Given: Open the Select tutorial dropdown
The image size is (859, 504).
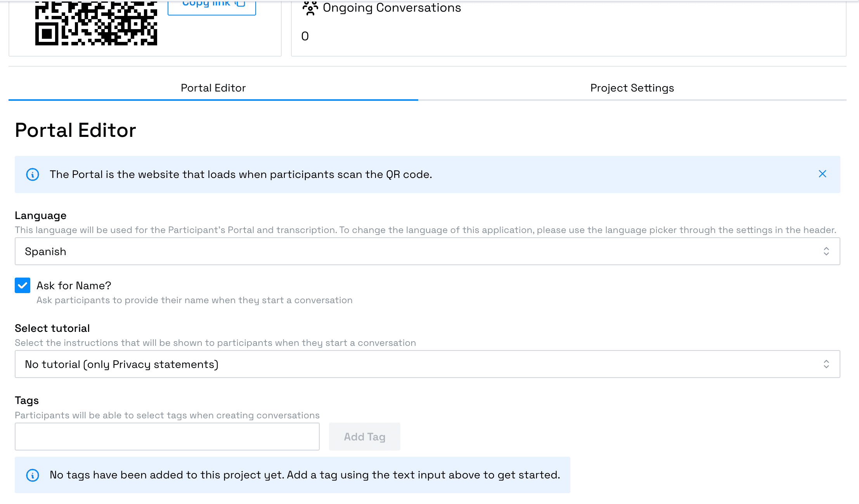Looking at the screenshot, I should click(428, 364).
